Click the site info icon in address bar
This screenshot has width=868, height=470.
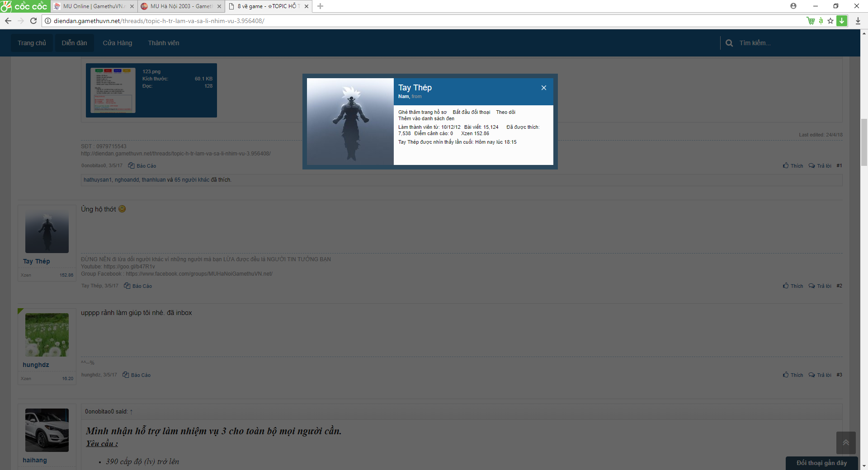(x=48, y=21)
